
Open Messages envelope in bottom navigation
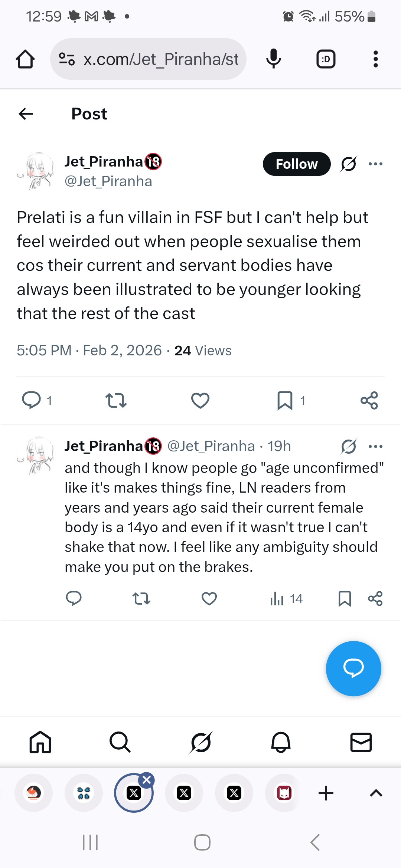point(361,742)
